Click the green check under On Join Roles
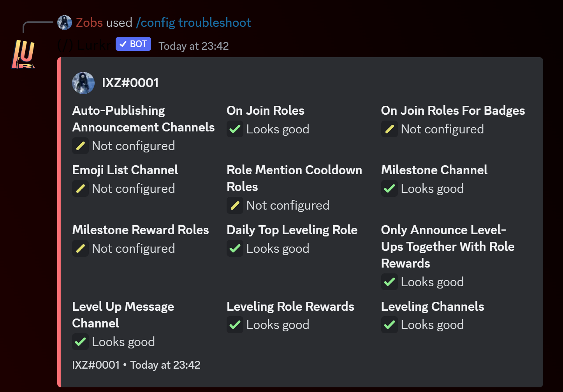 coord(235,129)
